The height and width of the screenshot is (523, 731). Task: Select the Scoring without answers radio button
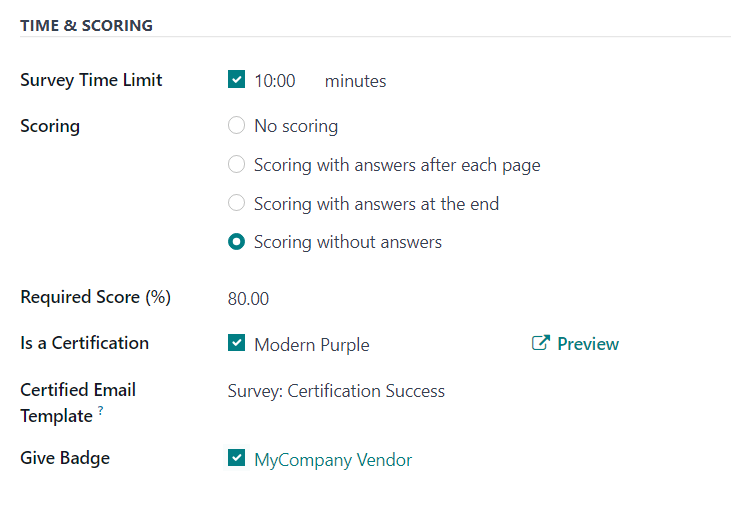(237, 242)
